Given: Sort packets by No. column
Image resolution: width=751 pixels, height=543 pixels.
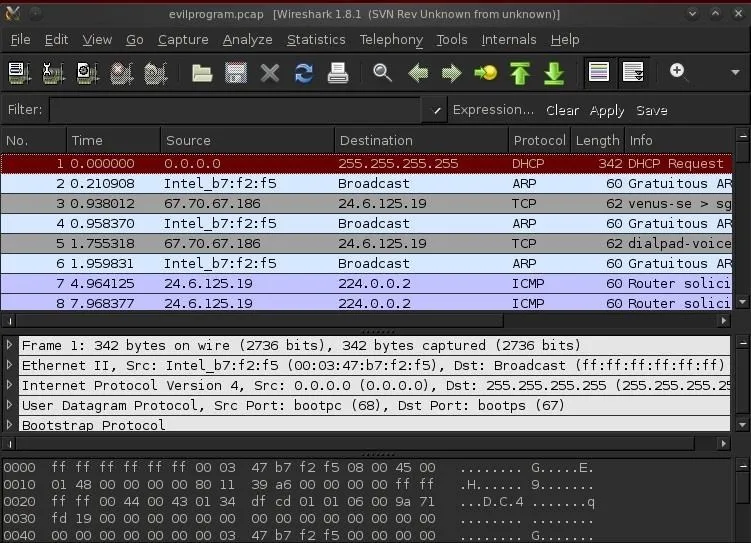Looking at the screenshot, I should click(34, 140).
